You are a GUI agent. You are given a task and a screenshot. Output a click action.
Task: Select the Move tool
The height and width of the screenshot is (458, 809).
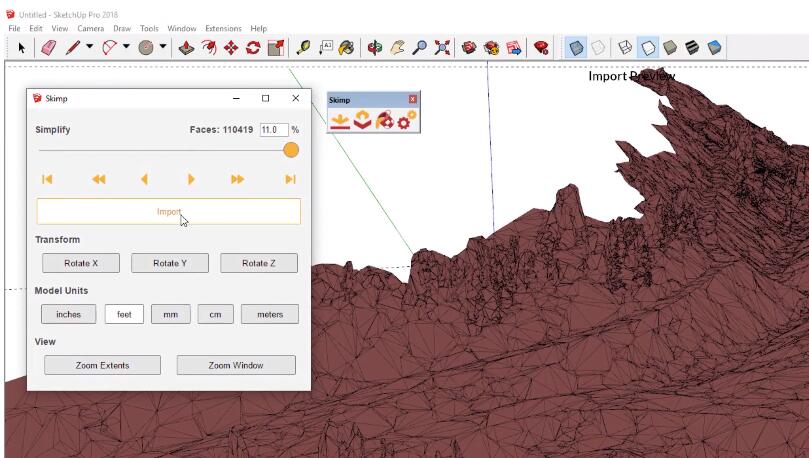tap(231, 48)
